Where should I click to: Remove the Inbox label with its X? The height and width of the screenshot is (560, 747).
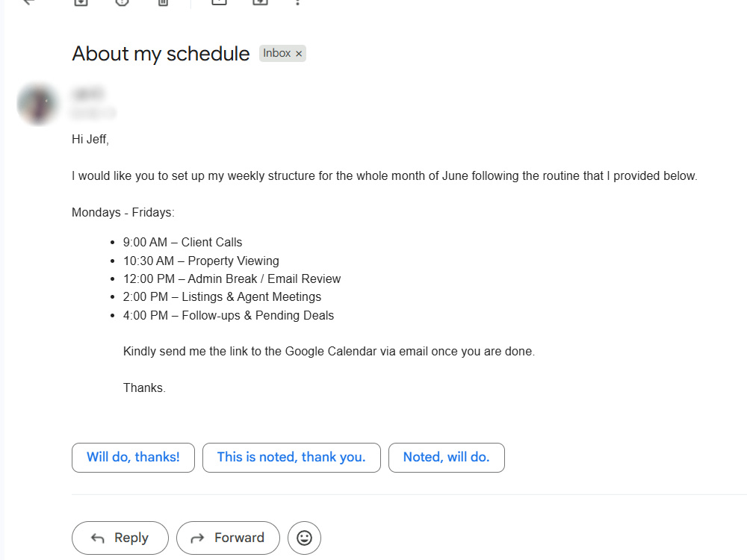click(299, 54)
